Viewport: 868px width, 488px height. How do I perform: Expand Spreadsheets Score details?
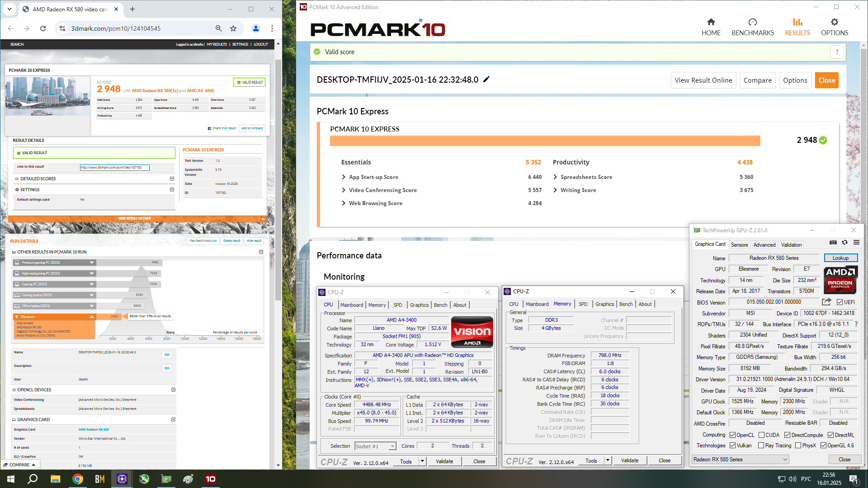click(x=555, y=177)
